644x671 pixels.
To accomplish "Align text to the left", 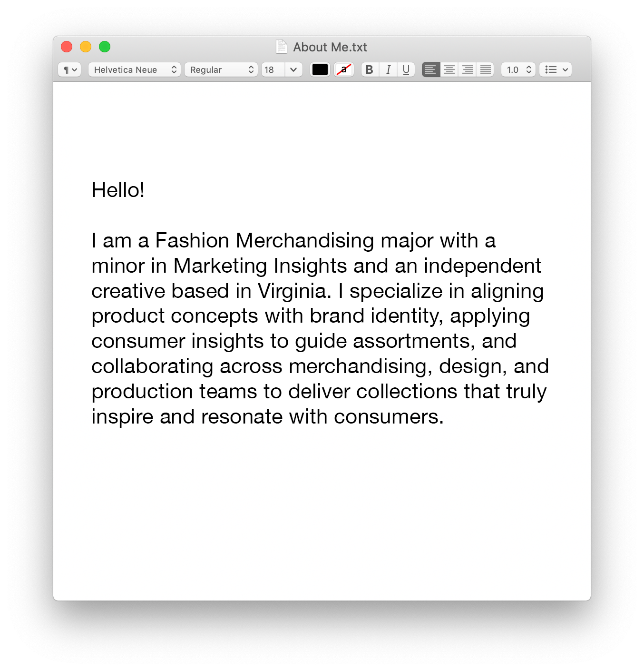I will click(431, 69).
